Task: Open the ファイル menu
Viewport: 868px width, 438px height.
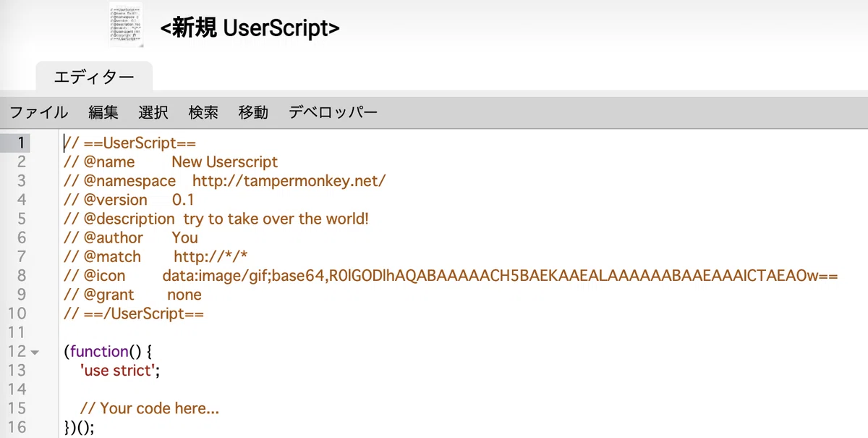Action: (x=39, y=112)
